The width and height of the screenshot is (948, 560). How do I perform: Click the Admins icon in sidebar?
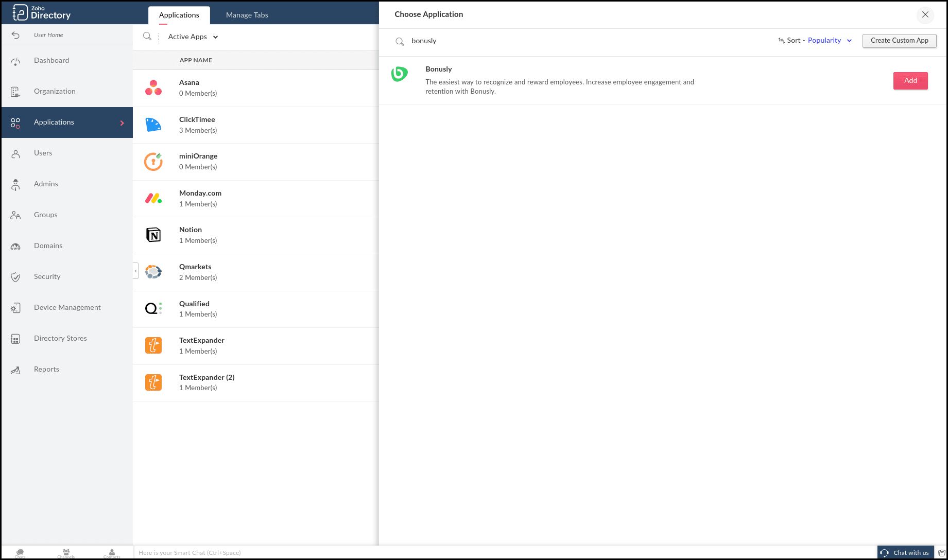(x=15, y=184)
